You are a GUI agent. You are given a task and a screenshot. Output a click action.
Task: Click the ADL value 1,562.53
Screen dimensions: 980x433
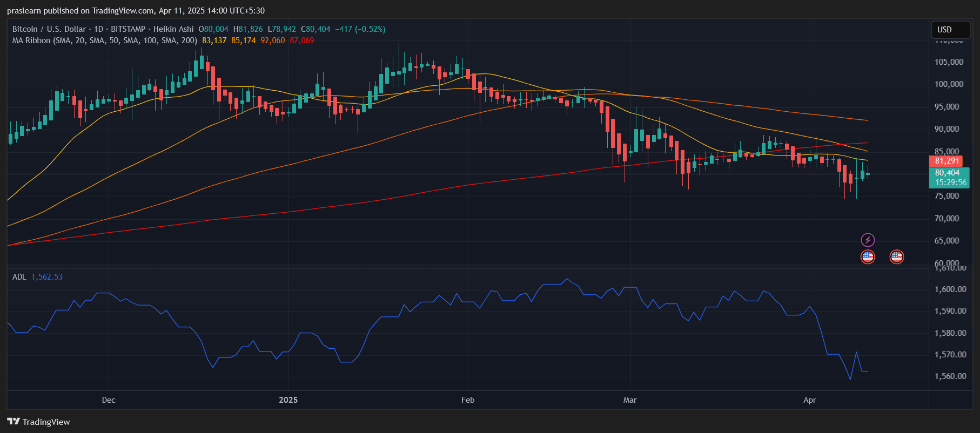pos(47,277)
